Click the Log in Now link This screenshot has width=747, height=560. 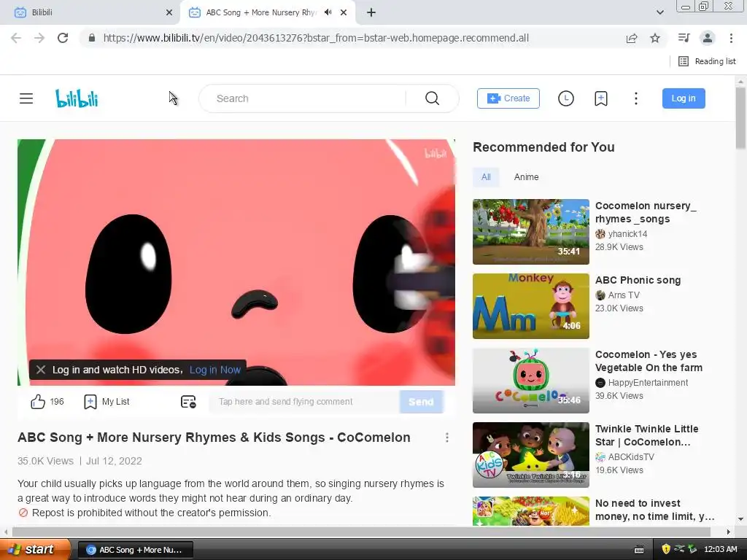pos(215,370)
